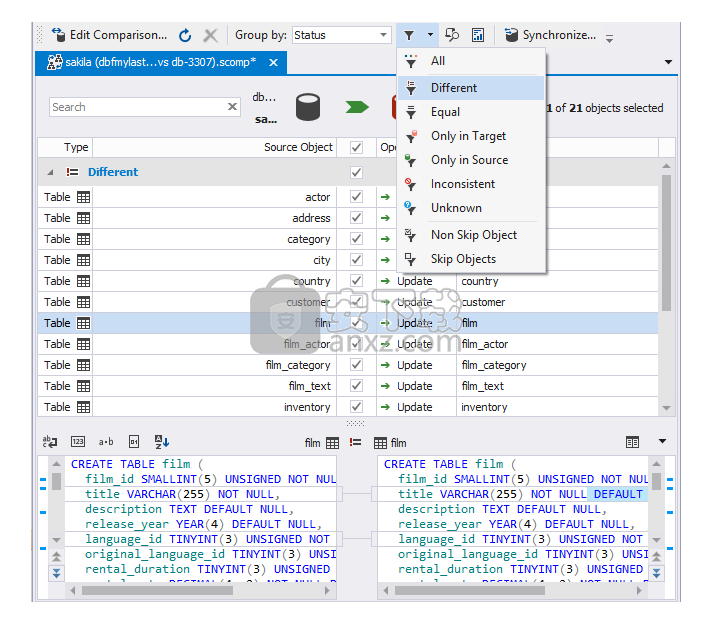Click the green synchronization direction arrow

357,107
